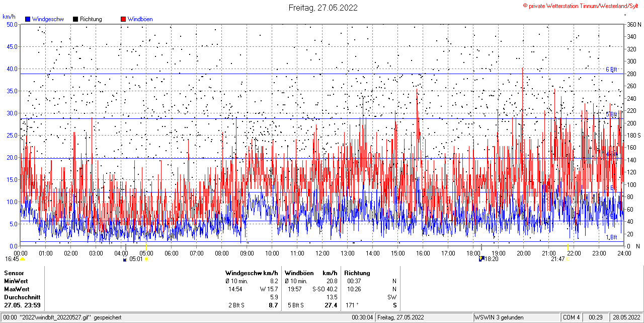This screenshot has height=323, width=644.
Task: Click the 360 N label on the right axis
Action: [634, 24]
